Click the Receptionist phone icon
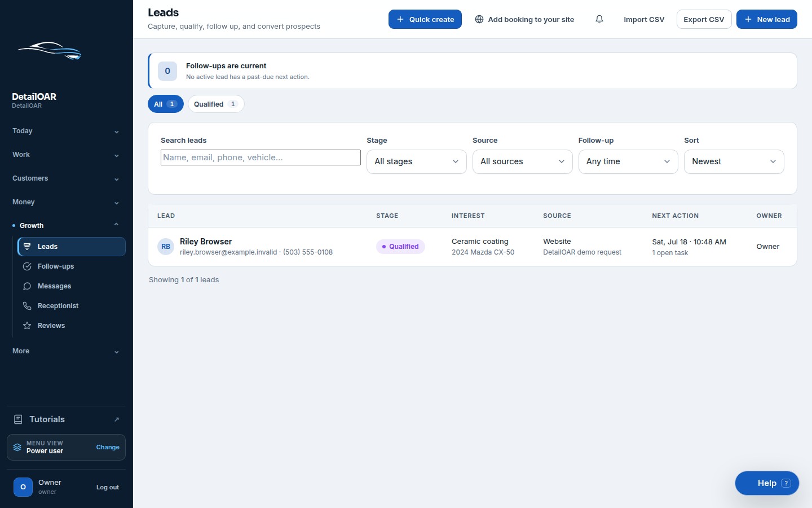Viewport: 812px width, 508px height. coord(27,306)
